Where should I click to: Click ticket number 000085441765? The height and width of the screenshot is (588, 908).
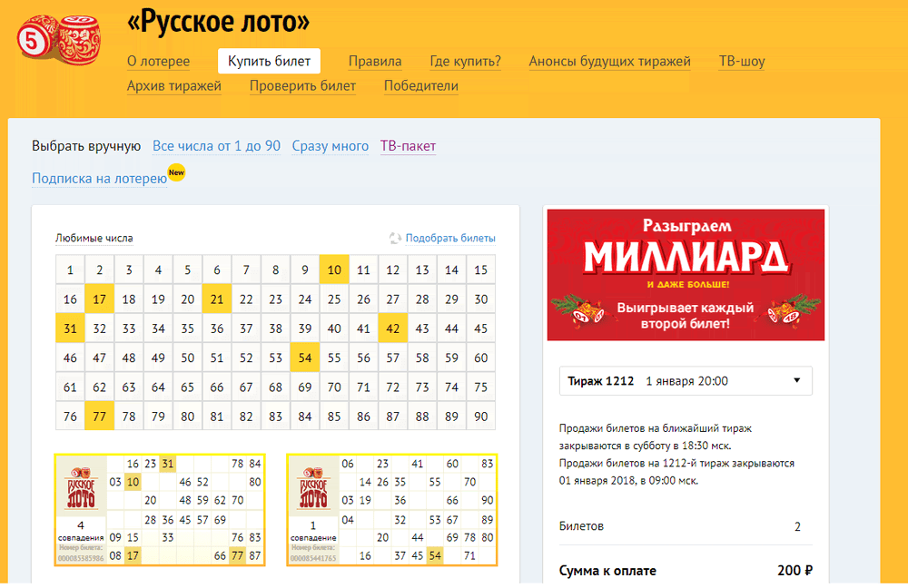point(313,558)
